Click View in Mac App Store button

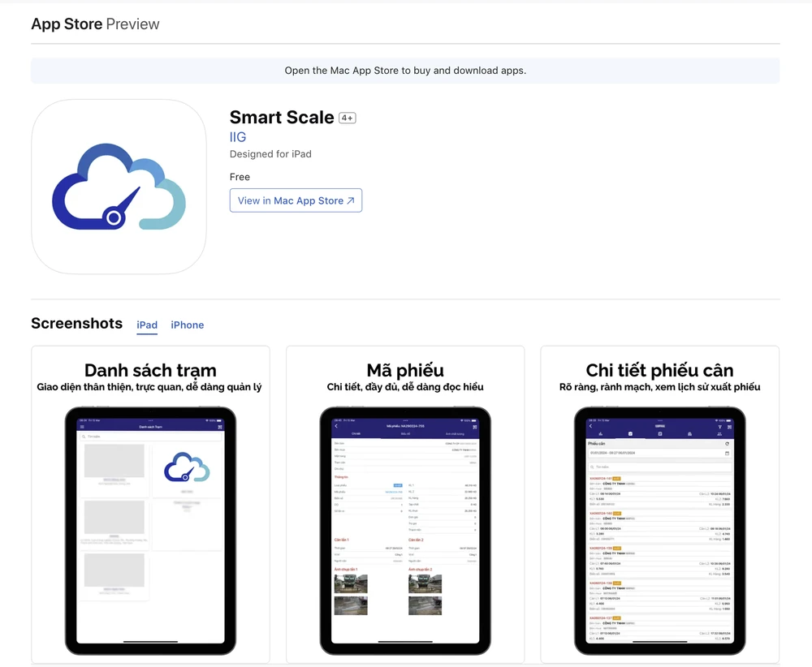[296, 200]
